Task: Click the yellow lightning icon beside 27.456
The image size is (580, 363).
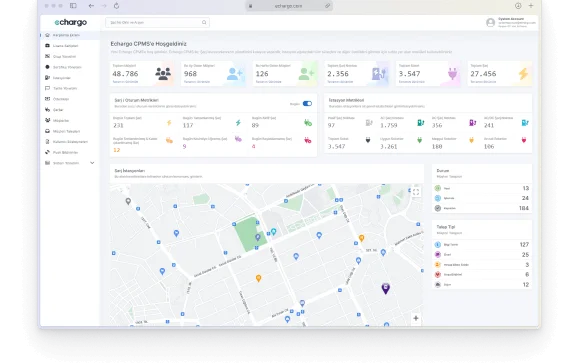Action: click(x=523, y=74)
